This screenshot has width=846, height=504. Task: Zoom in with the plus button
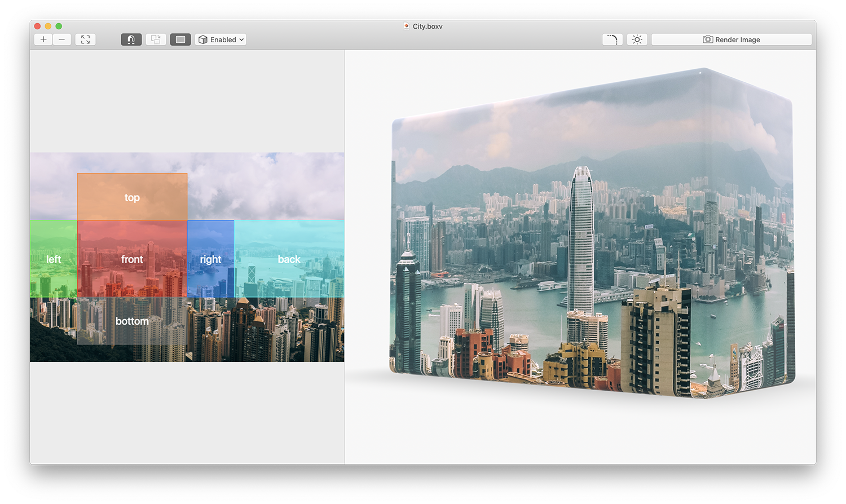[43, 39]
